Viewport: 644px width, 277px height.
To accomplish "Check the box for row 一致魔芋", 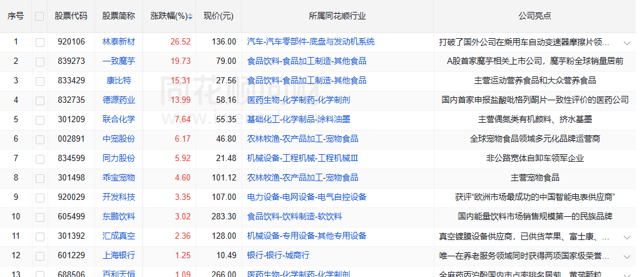I will coord(40,61).
